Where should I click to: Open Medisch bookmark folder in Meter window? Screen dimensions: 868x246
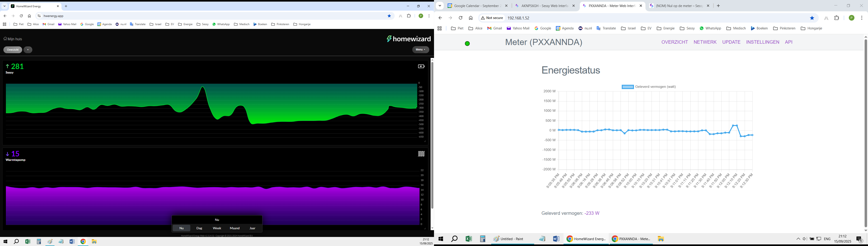pyautogui.click(x=736, y=29)
